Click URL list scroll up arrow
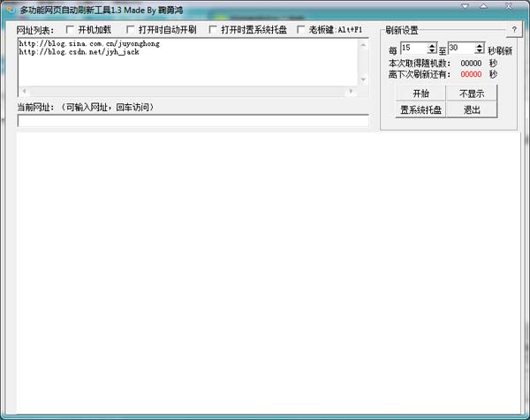The image size is (530, 420). (363, 45)
